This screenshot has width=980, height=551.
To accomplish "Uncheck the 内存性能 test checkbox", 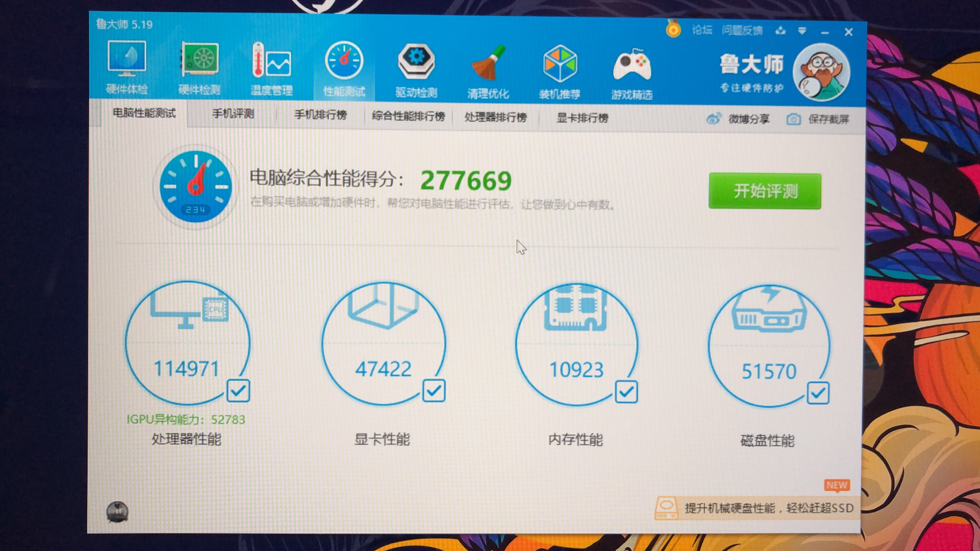I will pyautogui.click(x=626, y=392).
